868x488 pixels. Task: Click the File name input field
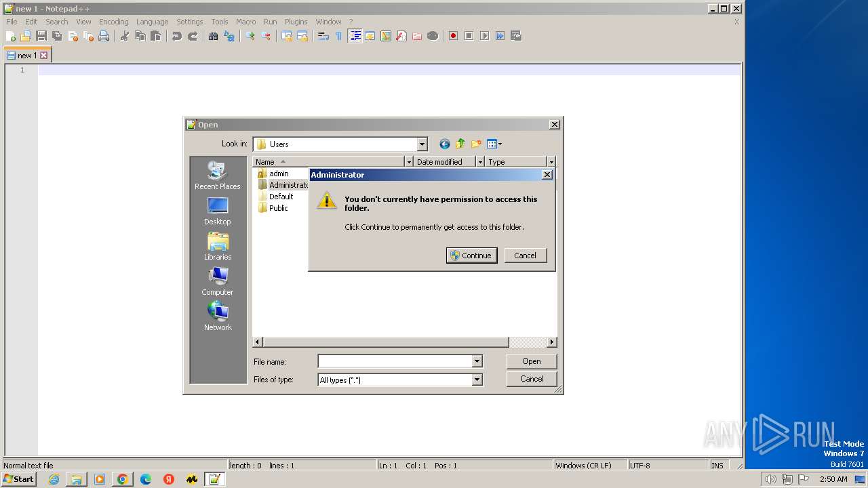pos(395,362)
